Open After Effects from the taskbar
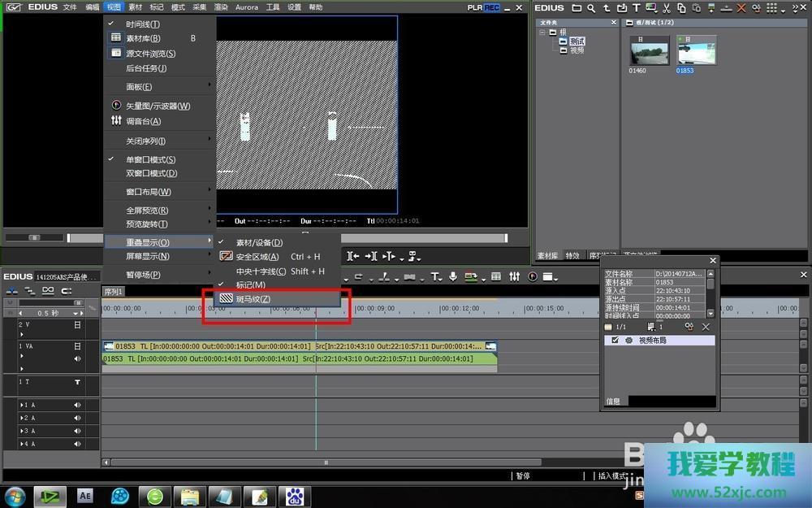812x508 pixels. pos(84,495)
